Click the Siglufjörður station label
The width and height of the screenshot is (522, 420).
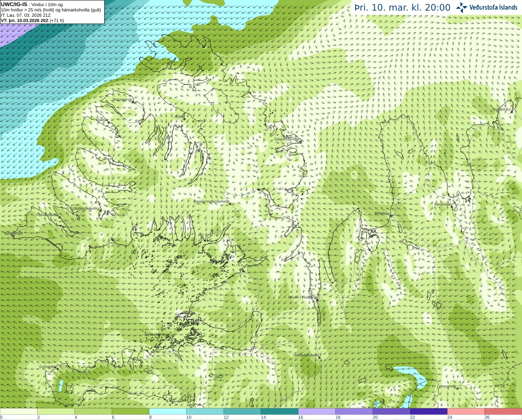pos(502,109)
